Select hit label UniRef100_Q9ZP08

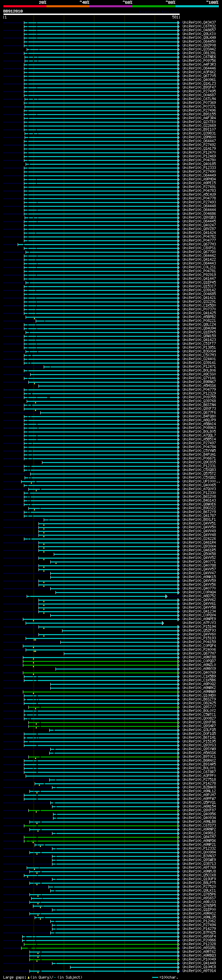pos(199,45)
